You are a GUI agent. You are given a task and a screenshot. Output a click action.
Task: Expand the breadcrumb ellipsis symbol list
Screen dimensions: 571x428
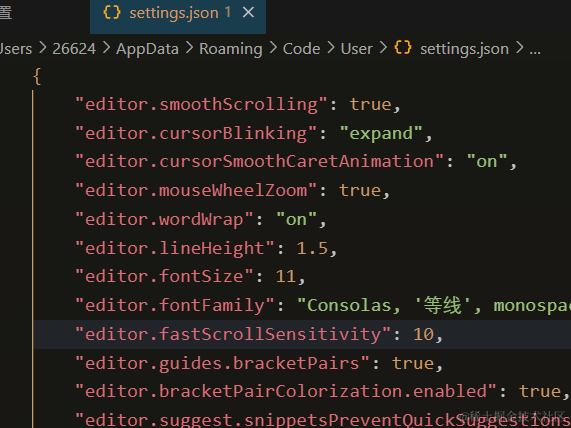535,50
